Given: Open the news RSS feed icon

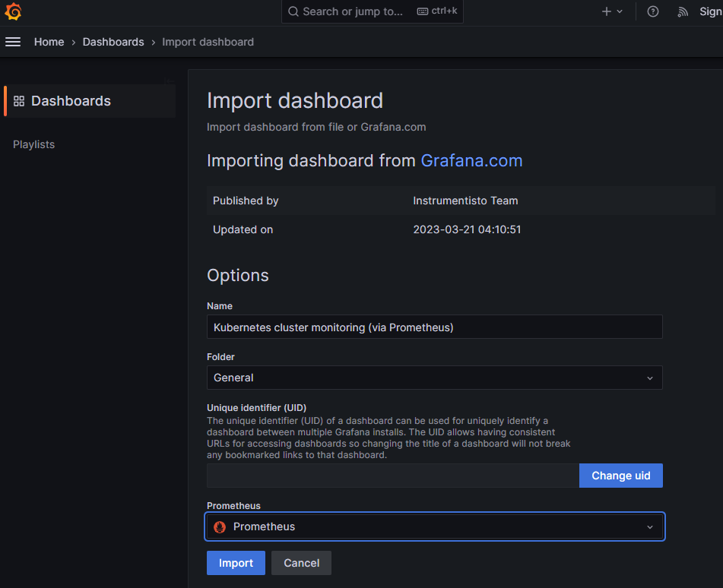Looking at the screenshot, I should 683,12.
